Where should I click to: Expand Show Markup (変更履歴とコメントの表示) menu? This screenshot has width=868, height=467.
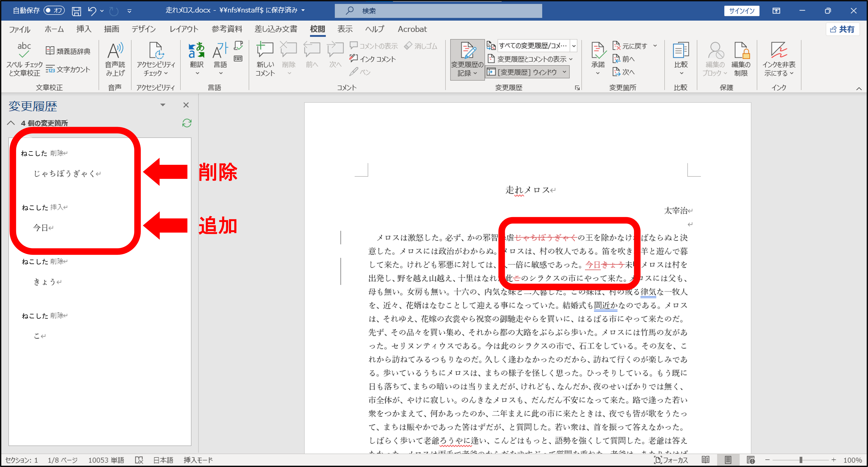(530, 59)
